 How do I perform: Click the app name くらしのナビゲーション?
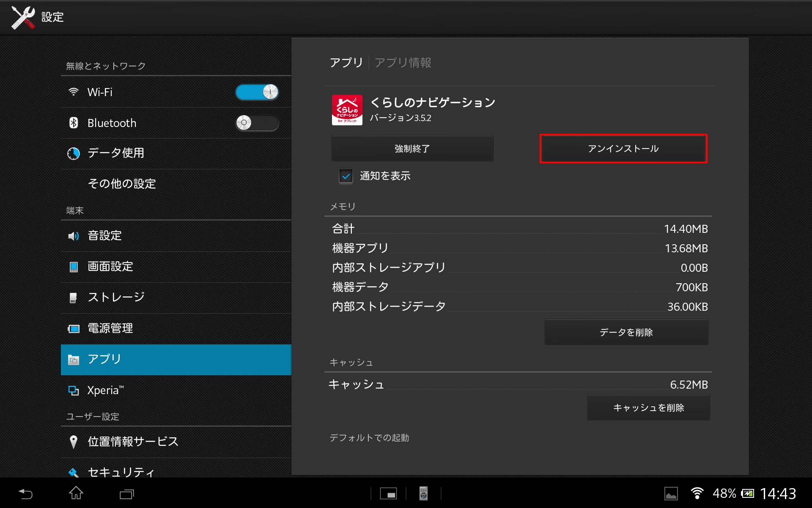[x=433, y=102]
